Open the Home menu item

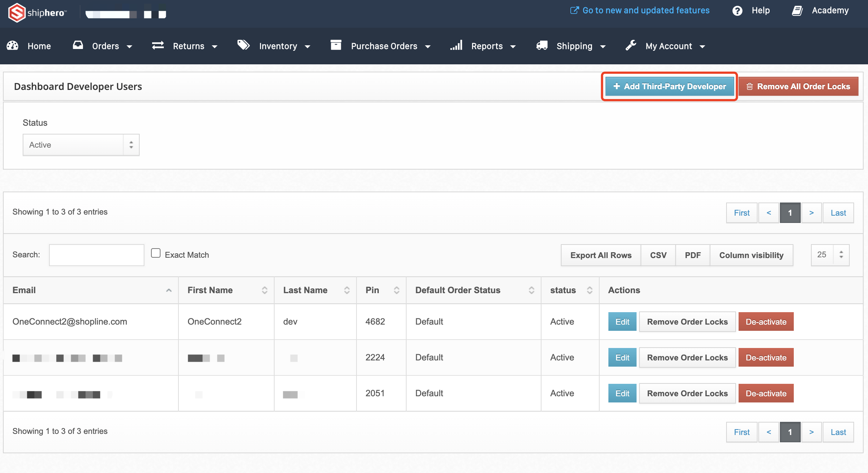coord(39,46)
